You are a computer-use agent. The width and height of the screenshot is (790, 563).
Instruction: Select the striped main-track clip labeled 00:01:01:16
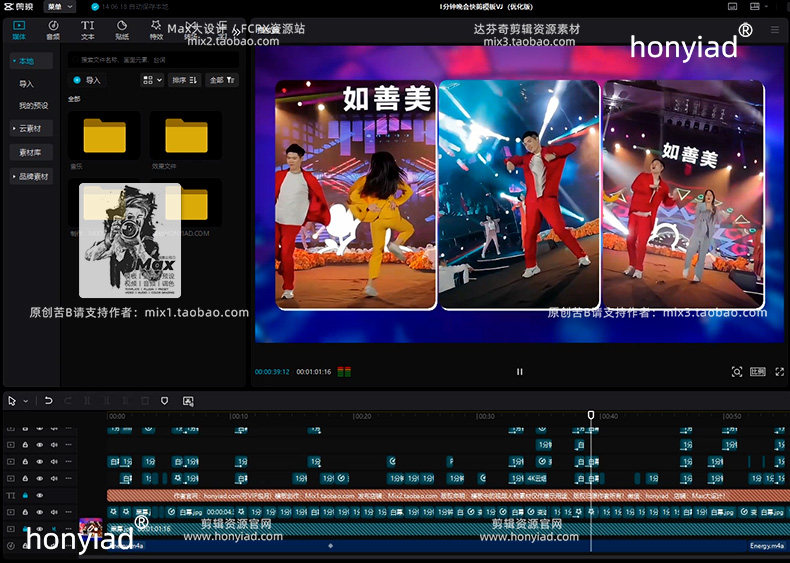point(448,529)
